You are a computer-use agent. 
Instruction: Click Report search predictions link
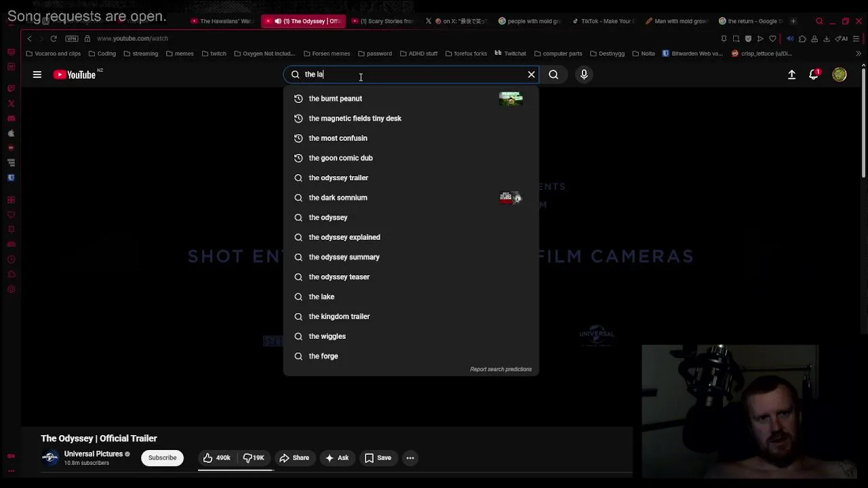(500, 369)
